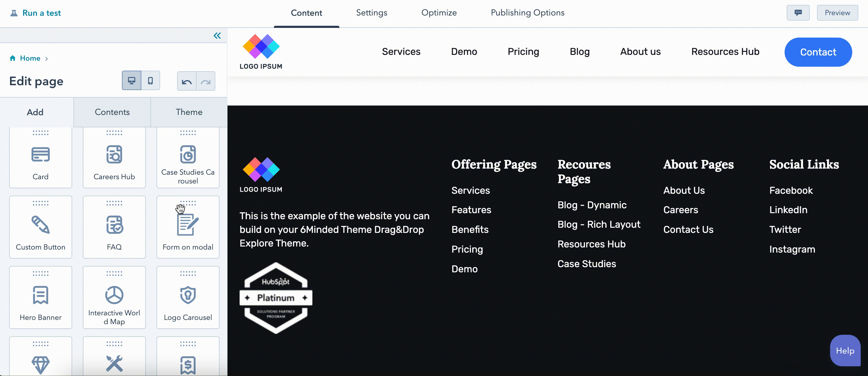This screenshot has width=868, height=376.
Task: Click the Social Links footer heading
Action: (804, 164)
